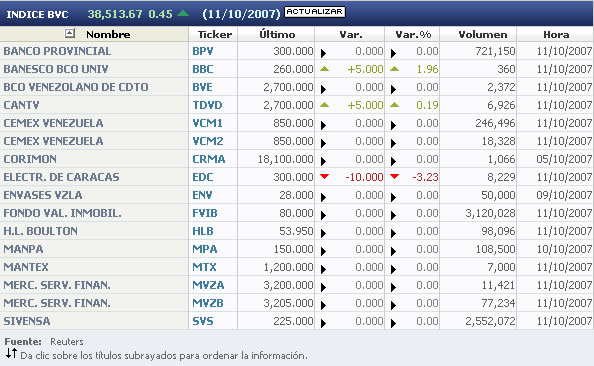Click black arrow in BPV Var. cell
This screenshot has width=594, height=366.
[323, 53]
